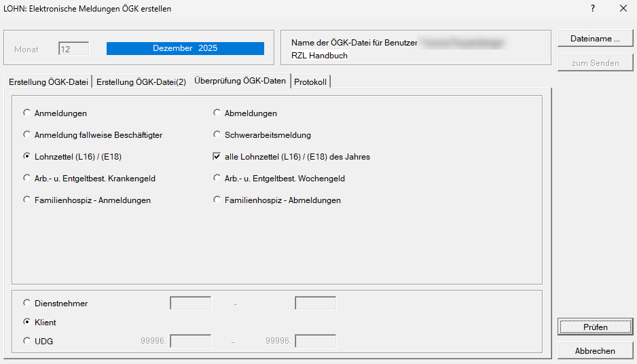
Task: Click the Abbrechen button
Action: (595, 351)
